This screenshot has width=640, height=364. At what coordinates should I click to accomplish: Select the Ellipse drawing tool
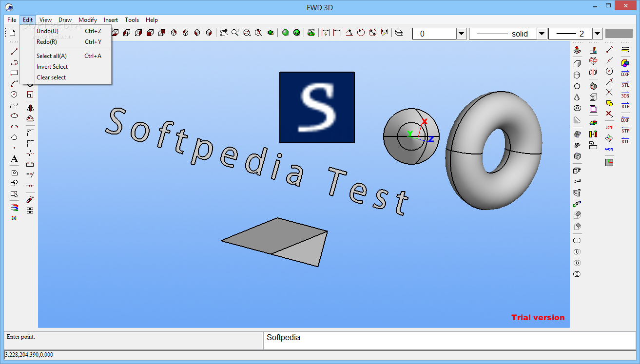(14, 116)
